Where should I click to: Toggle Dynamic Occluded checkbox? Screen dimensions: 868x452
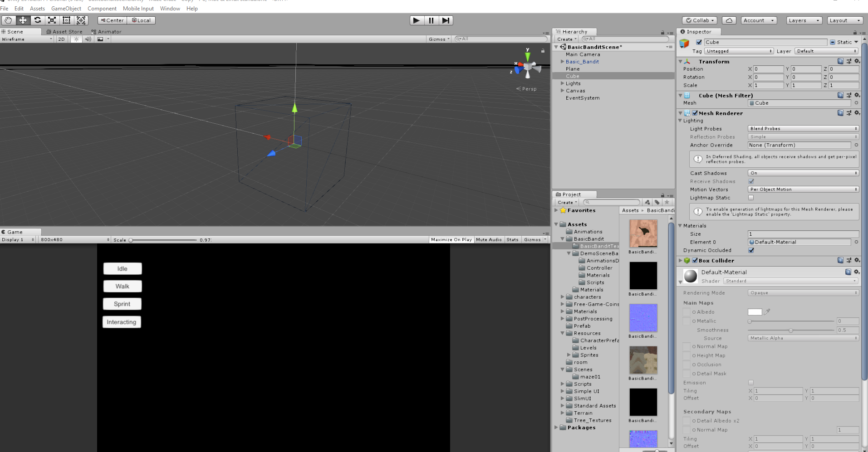tap(751, 250)
